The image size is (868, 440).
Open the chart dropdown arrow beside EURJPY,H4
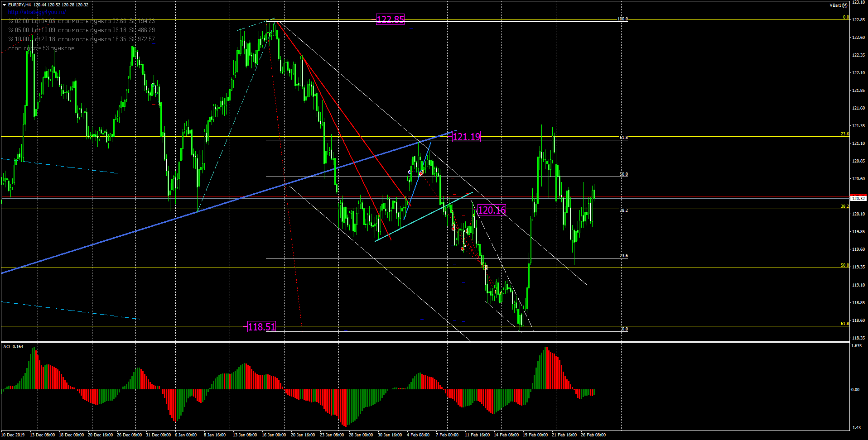pyautogui.click(x=5, y=5)
